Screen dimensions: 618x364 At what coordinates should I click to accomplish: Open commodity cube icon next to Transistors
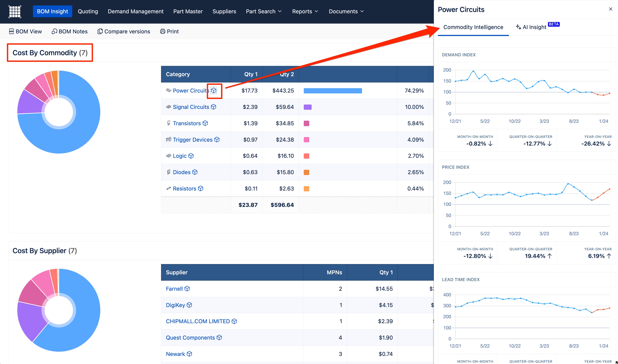click(205, 123)
